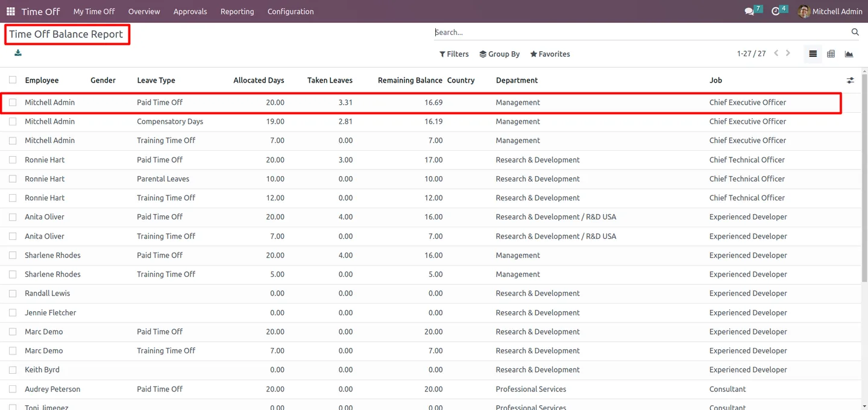Sort by Job column header
This screenshot has height=410, width=868.
pos(715,80)
